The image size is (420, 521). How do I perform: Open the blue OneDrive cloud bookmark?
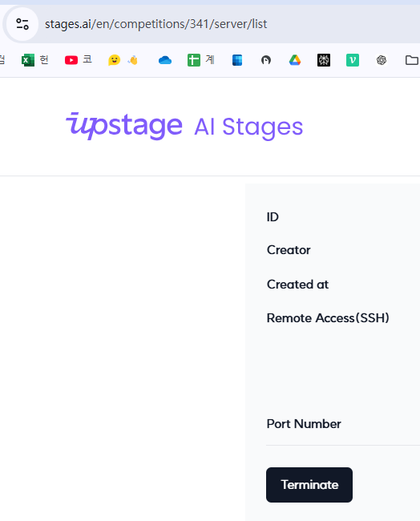pos(165,60)
